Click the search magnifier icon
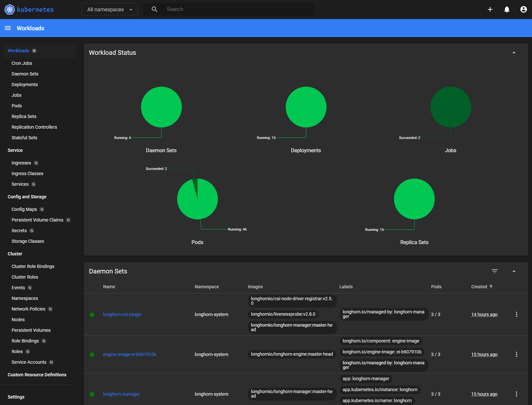The width and height of the screenshot is (532, 405). [155, 9]
